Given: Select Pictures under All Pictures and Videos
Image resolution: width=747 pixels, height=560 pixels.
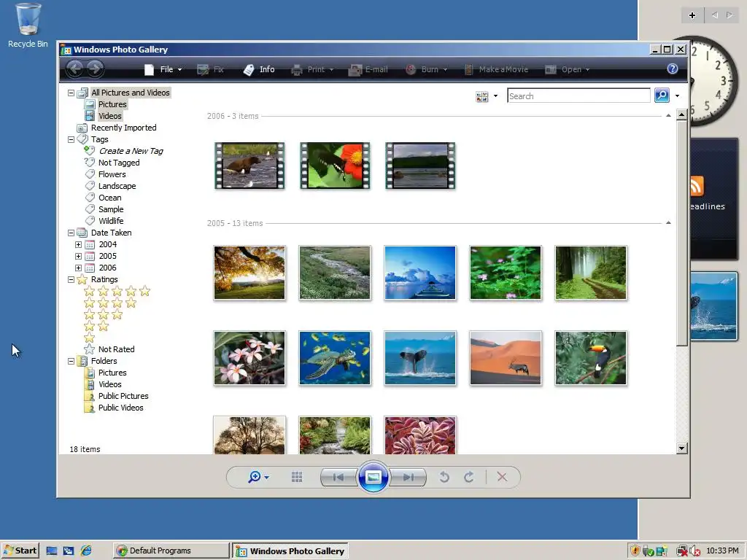Looking at the screenshot, I should 112,104.
